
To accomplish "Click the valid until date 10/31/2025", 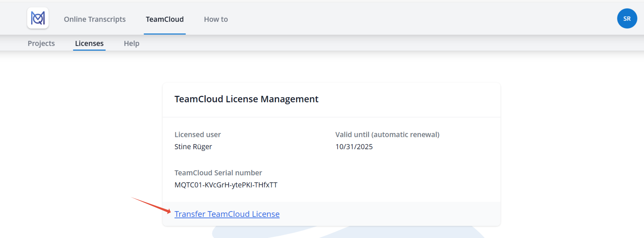I will point(354,146).
